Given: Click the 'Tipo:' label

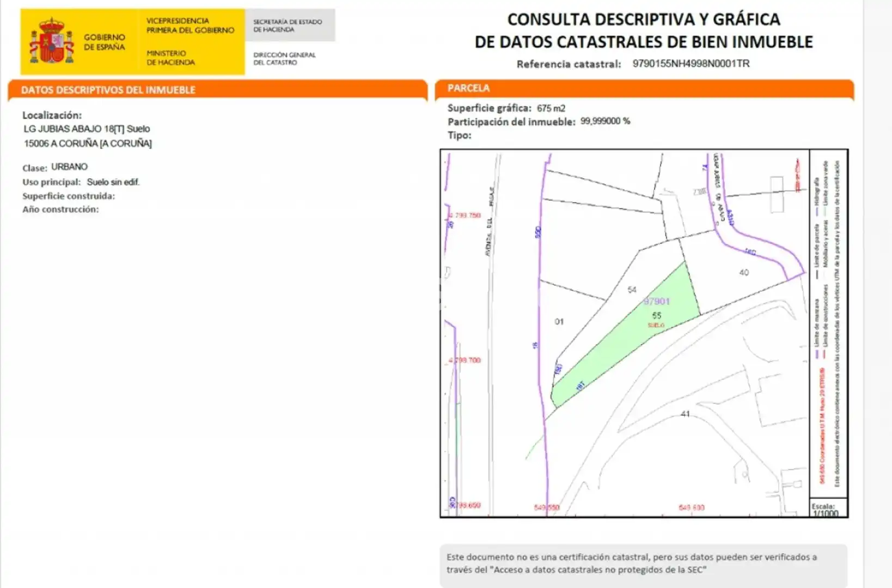Looking at the screenshot, I should 460,136.
